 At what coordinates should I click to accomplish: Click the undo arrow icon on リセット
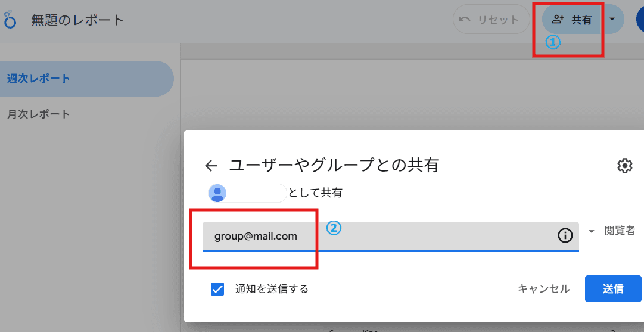pyautogui.click(x=465, y=19)
